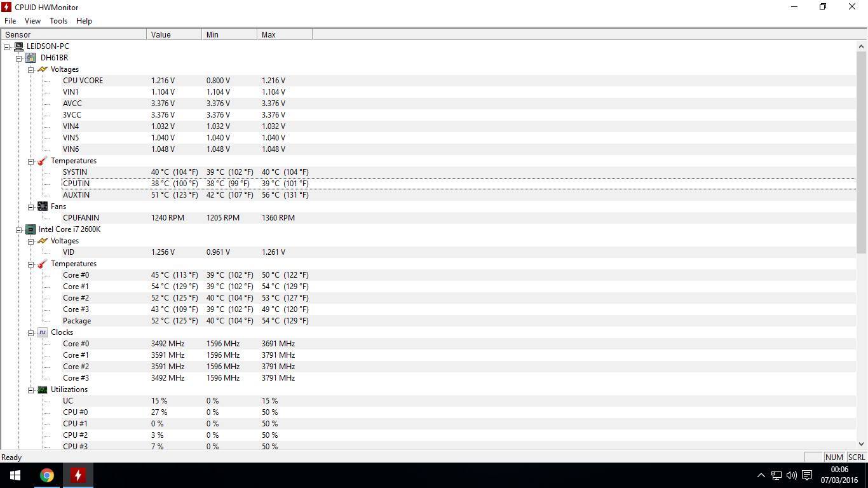Viewport: 868px width, 488px height.
Task: Click the motherboard Voltages lightning icon
Action: click(x=43, y=69)
